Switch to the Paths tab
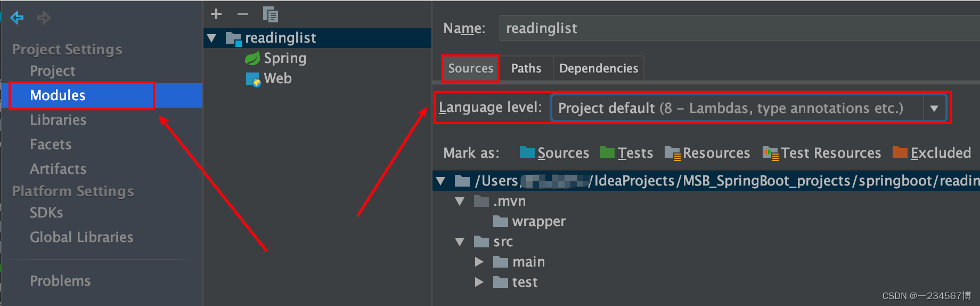The width and height of the screenshot is (980, 306). point(526,68)
